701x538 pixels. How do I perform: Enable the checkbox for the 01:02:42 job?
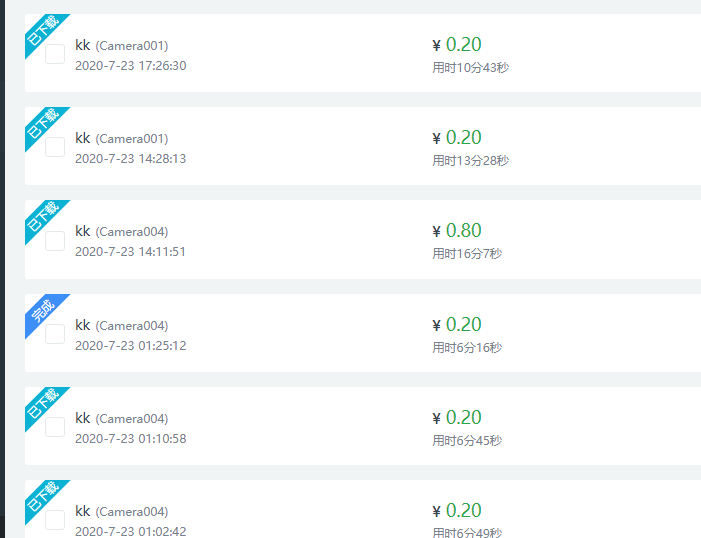point(55,520)
